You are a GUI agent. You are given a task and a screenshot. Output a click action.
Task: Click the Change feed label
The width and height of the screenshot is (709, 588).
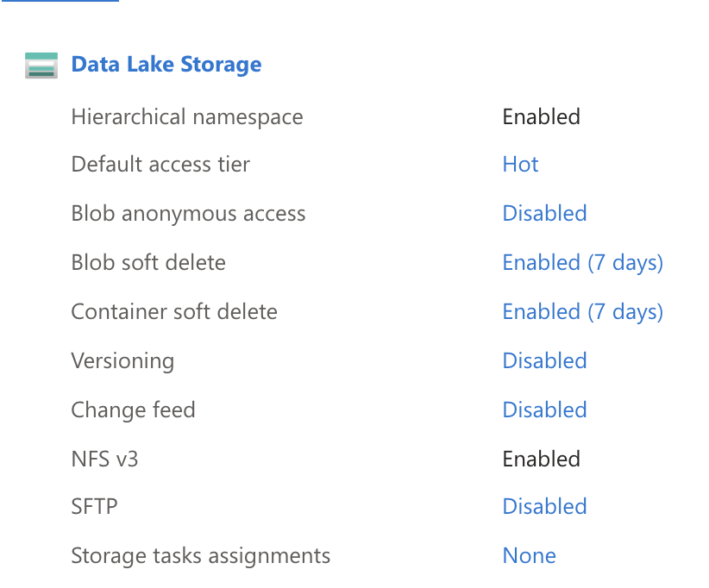coord(133,410)
